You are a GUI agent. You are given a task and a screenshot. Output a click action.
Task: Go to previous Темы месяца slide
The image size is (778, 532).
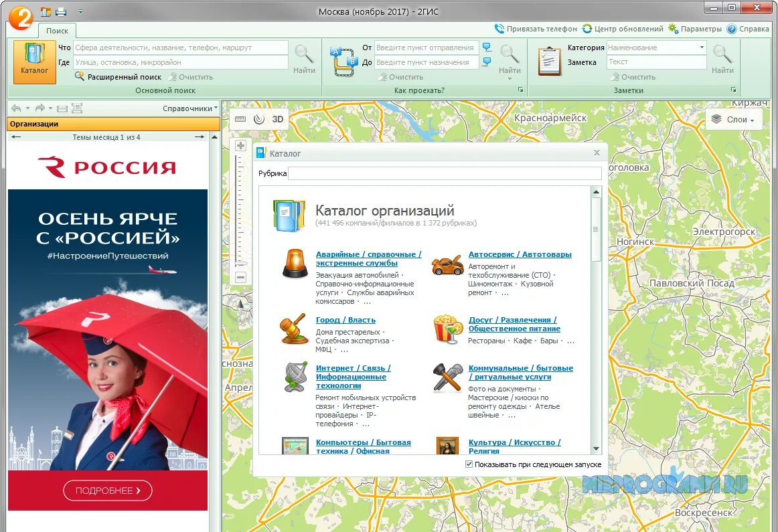click(16, 137)
